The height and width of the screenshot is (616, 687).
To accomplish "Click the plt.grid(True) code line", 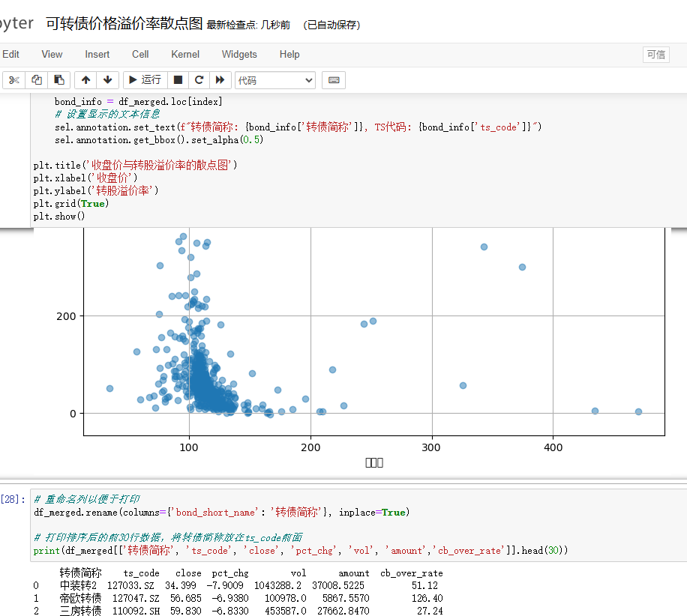I will (x=71, y=204).
